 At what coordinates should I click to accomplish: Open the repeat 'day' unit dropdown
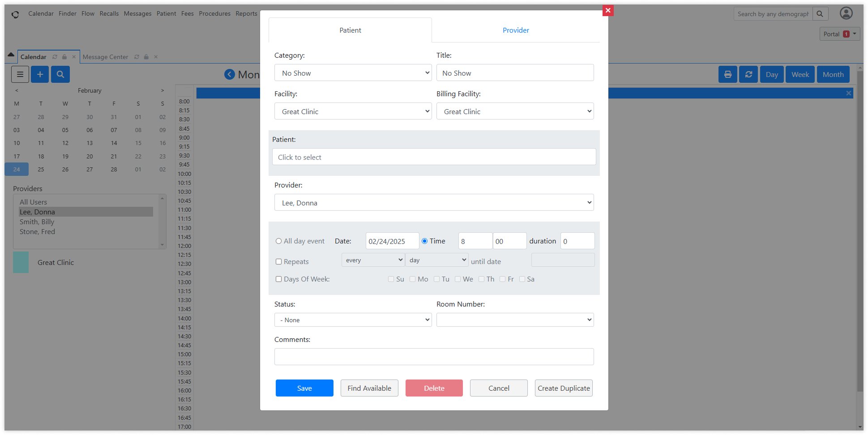click(436, 260)
